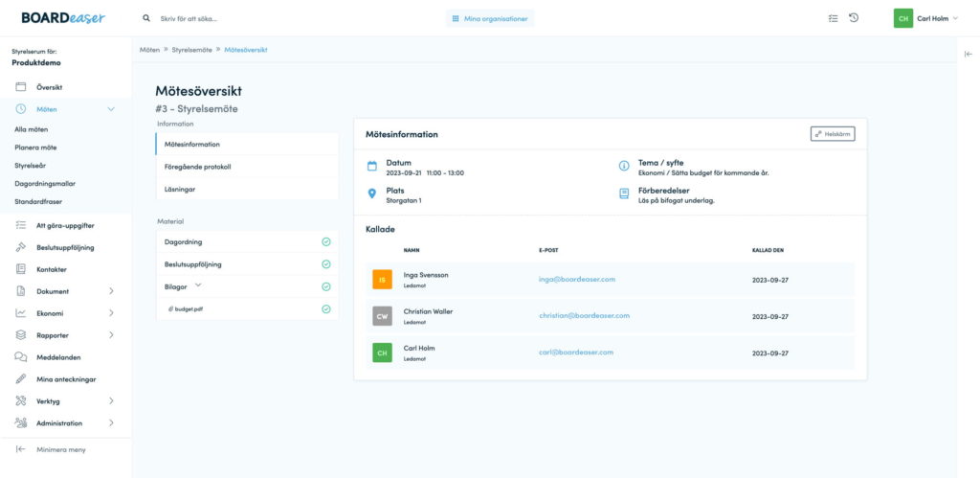Image resolution: width=980 pixels, height=478 pixels.
Task: Click check mark next to budget.pdf
Action: [x=326, y=308]
